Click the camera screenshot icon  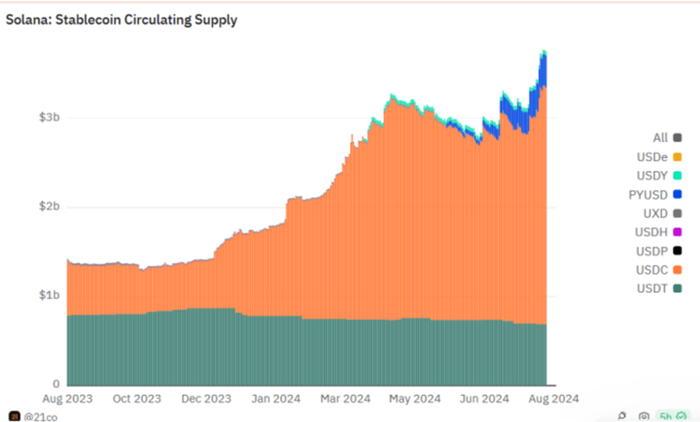tap(643, 417)
